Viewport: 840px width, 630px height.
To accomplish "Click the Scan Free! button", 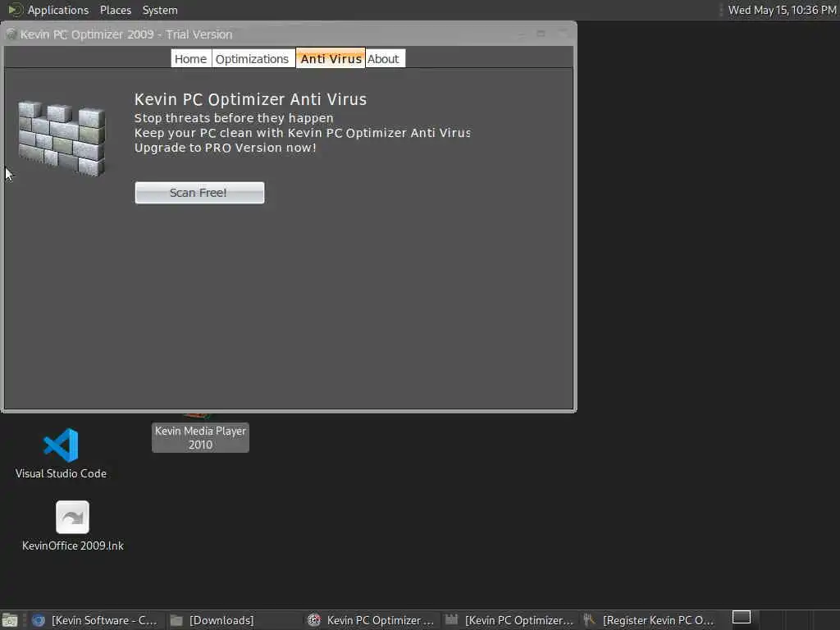I will click(199, 193).
